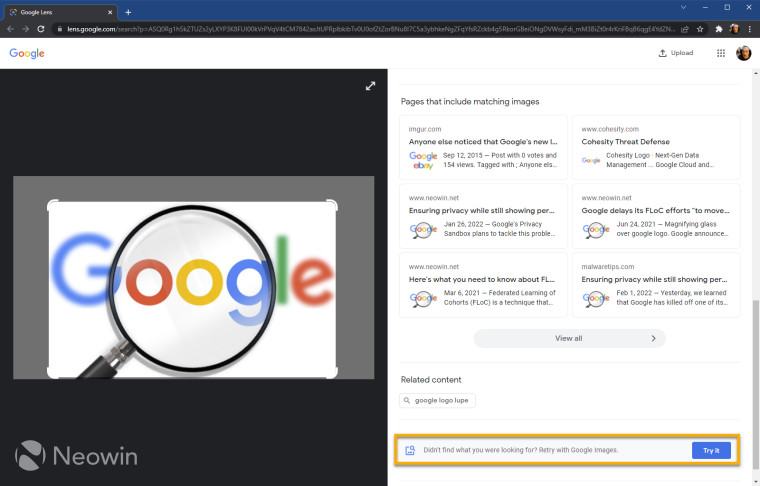
Task: Click thumbnail in Jan 26, 2022 result
Action: click(x=424, y=229)
